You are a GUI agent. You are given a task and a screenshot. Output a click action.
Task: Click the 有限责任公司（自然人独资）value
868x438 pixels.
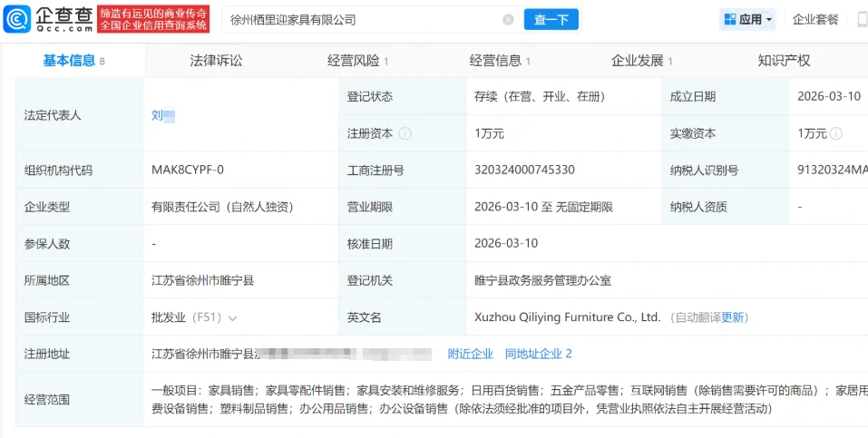pyautogui.click(x=222, y=207)
